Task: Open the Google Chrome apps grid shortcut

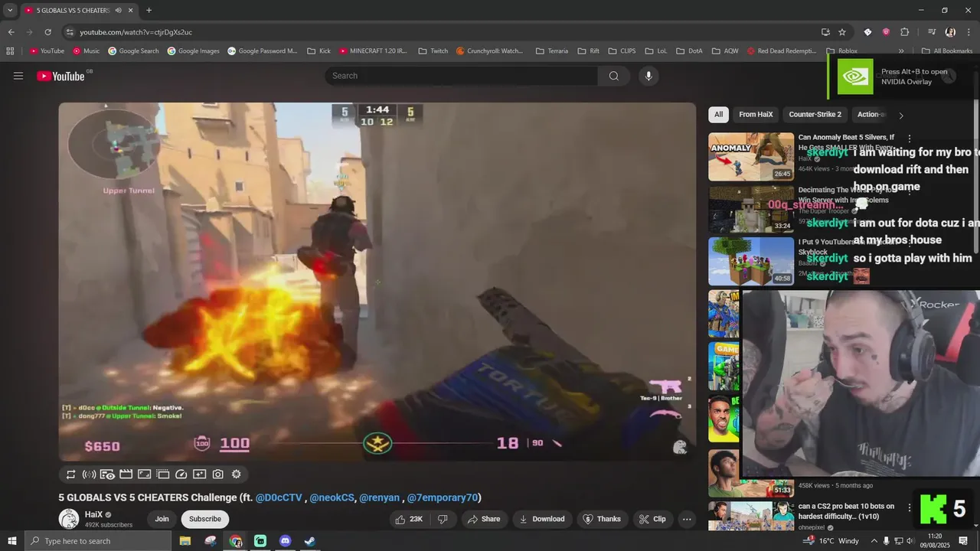Action: tap(10, 51)
